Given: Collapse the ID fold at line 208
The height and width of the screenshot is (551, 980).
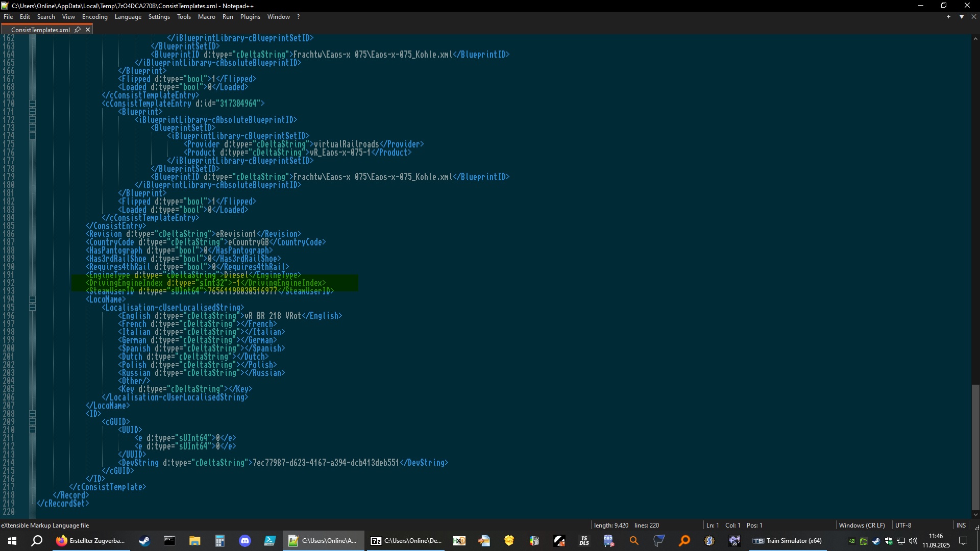Looking at the screenshot, I should pyautogui.click(x=33, y=414).
